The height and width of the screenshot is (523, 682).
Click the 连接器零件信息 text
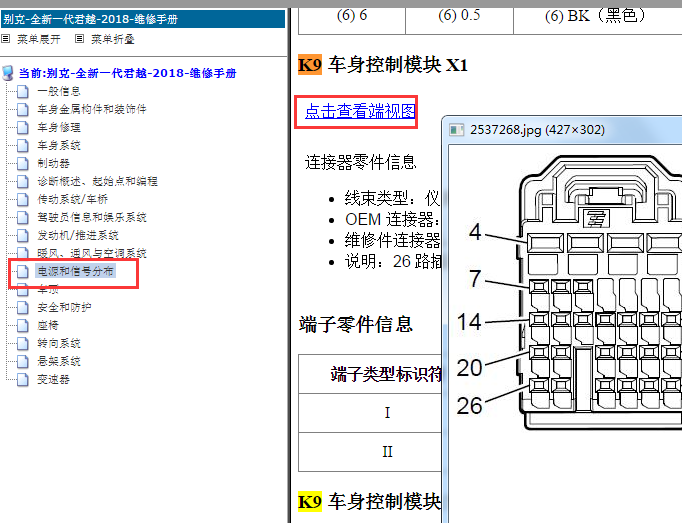coord(361,162)
